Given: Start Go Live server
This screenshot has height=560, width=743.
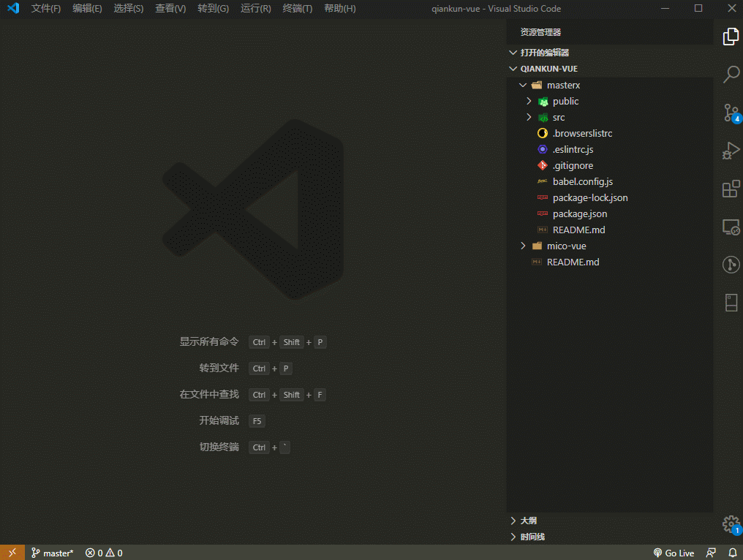Looking at the screenshot, I should [x=674, y=553].
